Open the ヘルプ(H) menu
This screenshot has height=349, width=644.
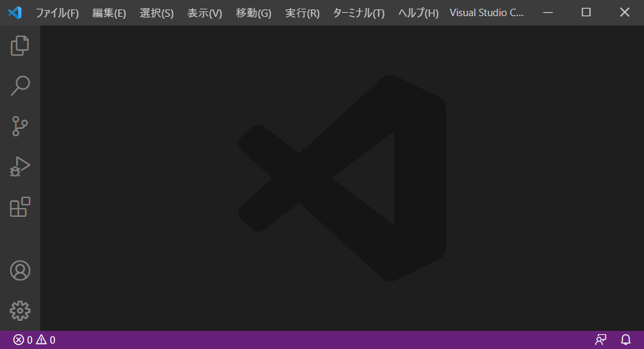pos(418,13)
